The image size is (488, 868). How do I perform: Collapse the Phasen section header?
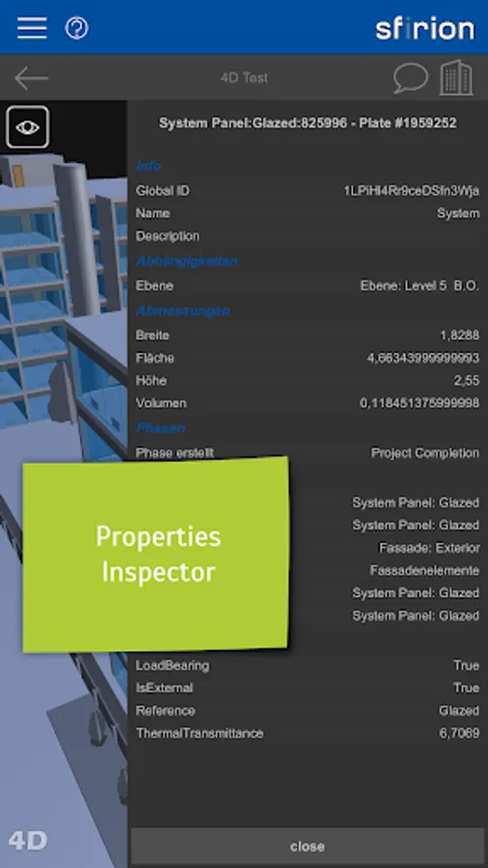click(160, 428)
